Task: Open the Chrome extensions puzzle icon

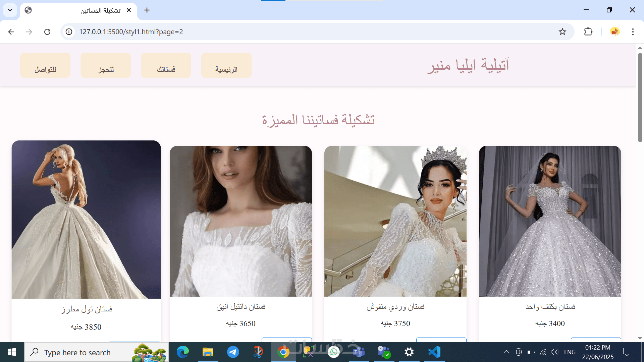Action: [x=588, y=32]
